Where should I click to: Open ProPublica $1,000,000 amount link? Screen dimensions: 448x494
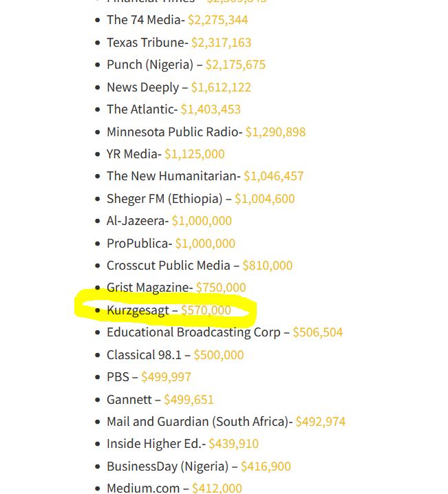click(x=205, y=244)
